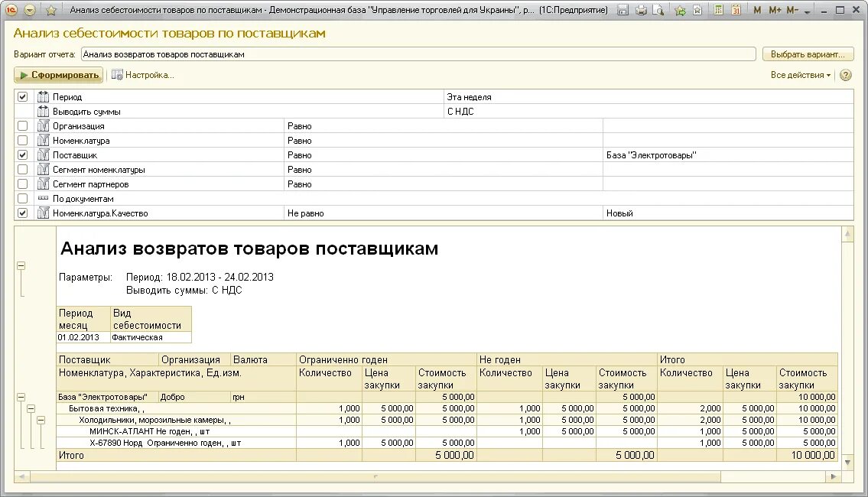Open the calculator icon
Viewport: 868px width, 497px height.
click(719, 10)
